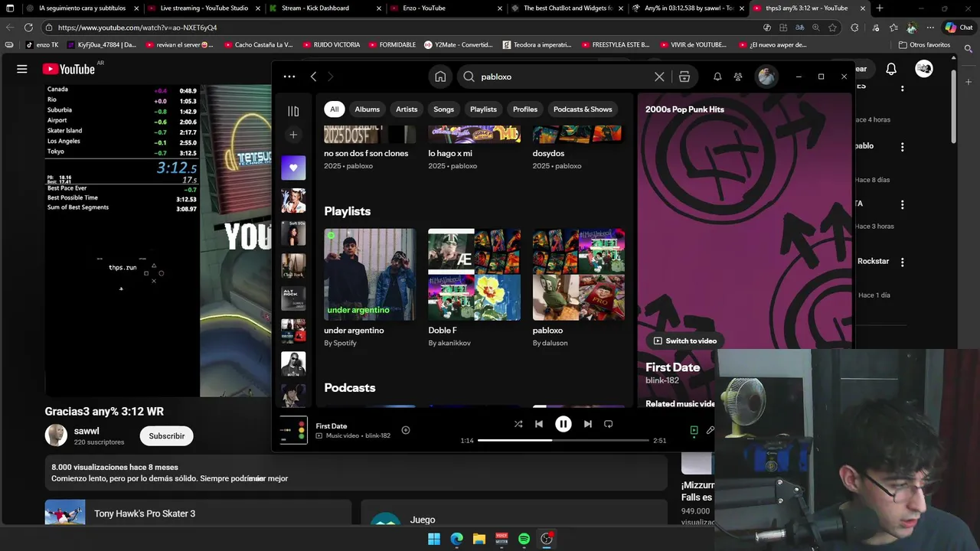Open sawwl channel avatar
The width and height of the screenshot is (980, 551).
(56, 435)
